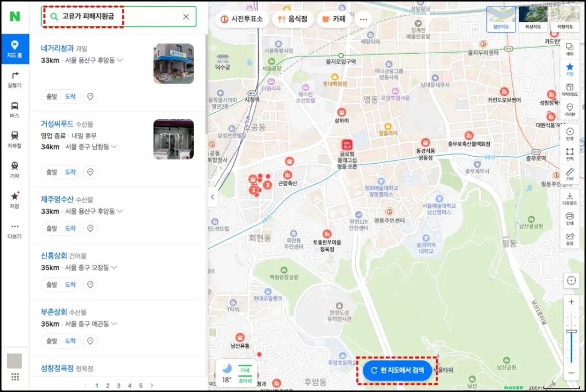
Task: Open 길찾기 directions in the sidebar
Action: [14, 80]
